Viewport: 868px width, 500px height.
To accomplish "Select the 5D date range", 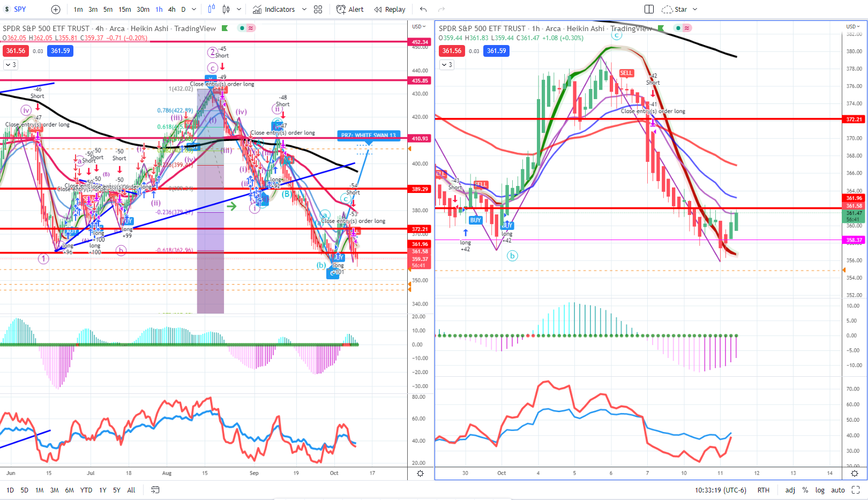I will (25, 490).
